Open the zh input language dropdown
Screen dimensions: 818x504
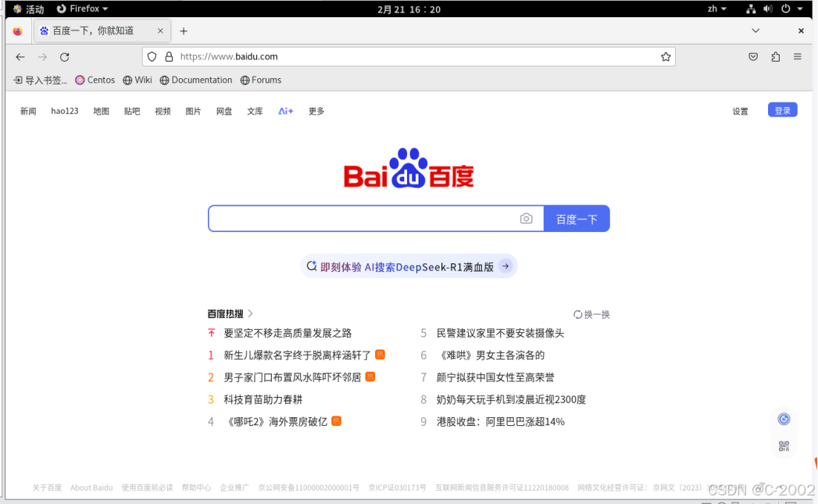point(716,9)
